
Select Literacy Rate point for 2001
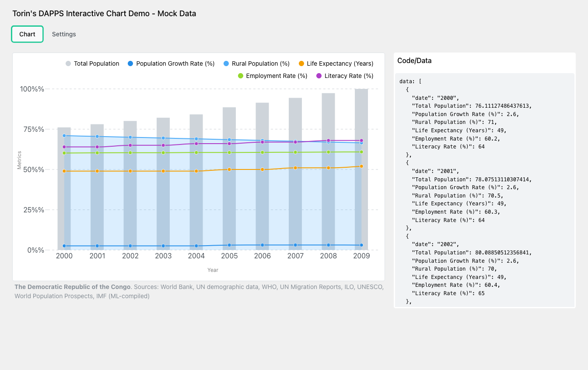[x=97, y=147]
